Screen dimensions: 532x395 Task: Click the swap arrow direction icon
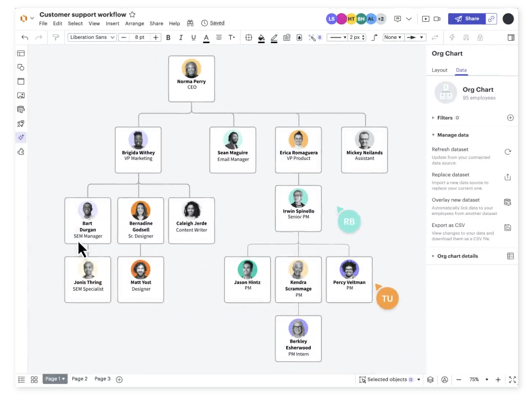[x=435, y=37]
